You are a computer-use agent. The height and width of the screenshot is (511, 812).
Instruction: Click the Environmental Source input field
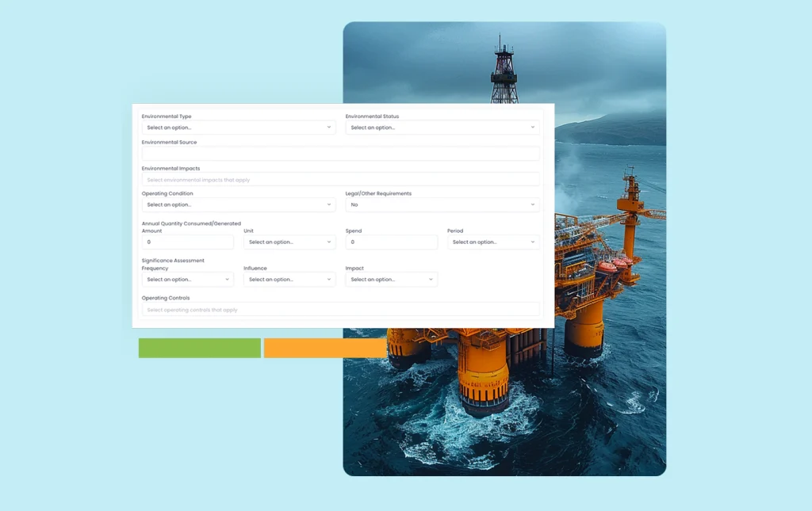340,153
